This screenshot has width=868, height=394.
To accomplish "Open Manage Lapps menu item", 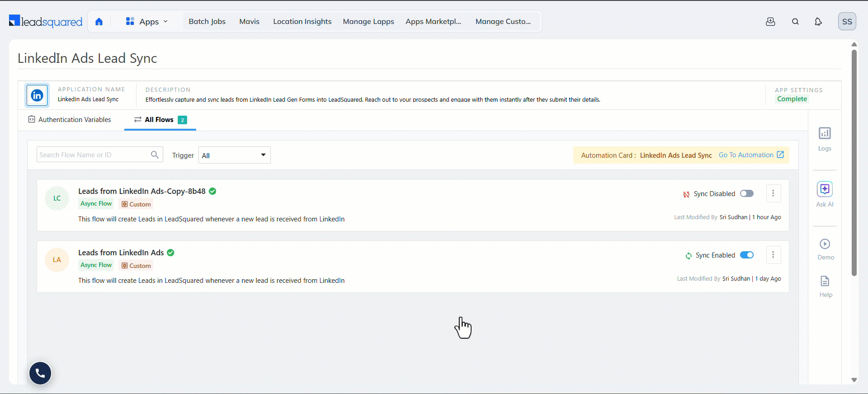I will tap(368, 22).
